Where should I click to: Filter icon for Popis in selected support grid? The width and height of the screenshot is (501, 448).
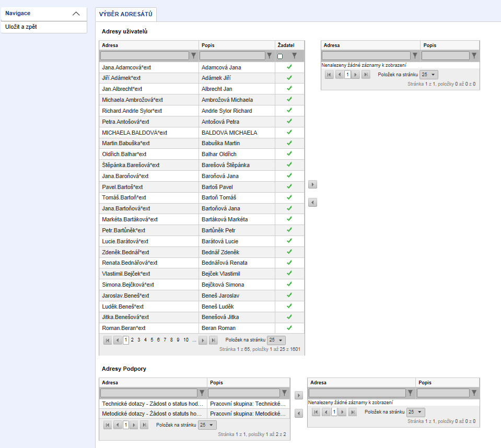(x=474, y=393)
